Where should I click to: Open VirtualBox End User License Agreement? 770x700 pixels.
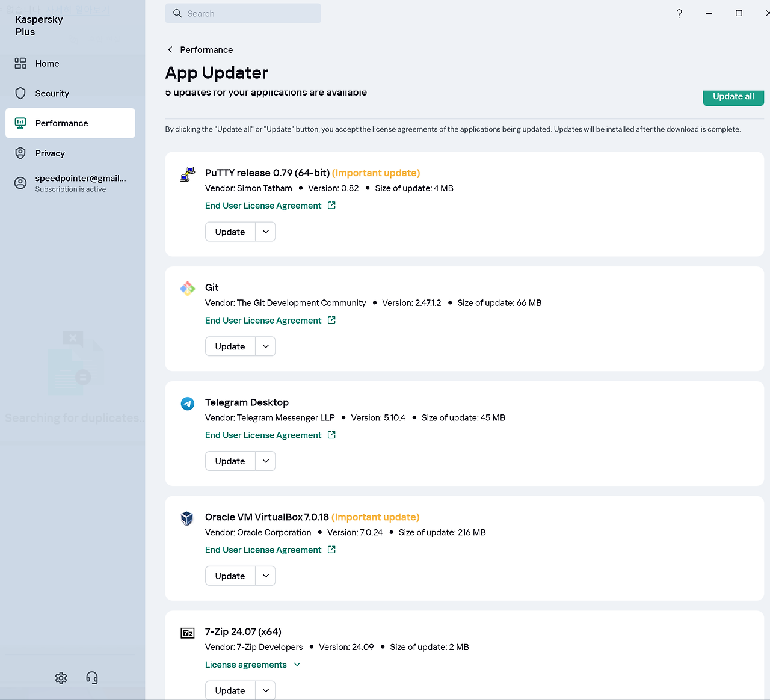pos(263,550)
